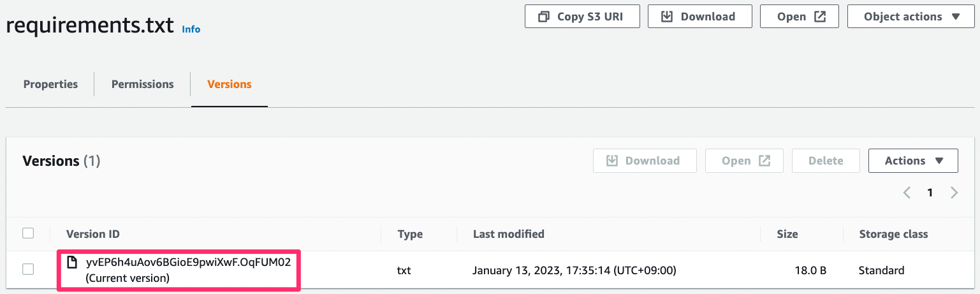Click the external link icon in the top Open button
The width and height of the screenshot is (980, 294).
coord(821,17)
